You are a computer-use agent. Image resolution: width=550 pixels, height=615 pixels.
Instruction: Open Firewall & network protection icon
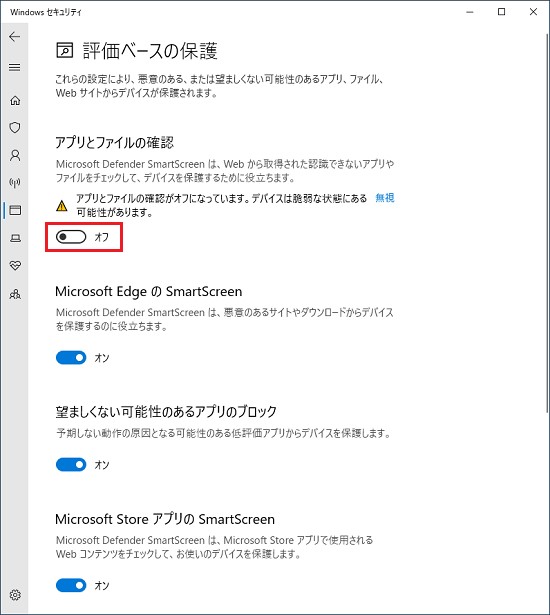(x=15, y=183)
